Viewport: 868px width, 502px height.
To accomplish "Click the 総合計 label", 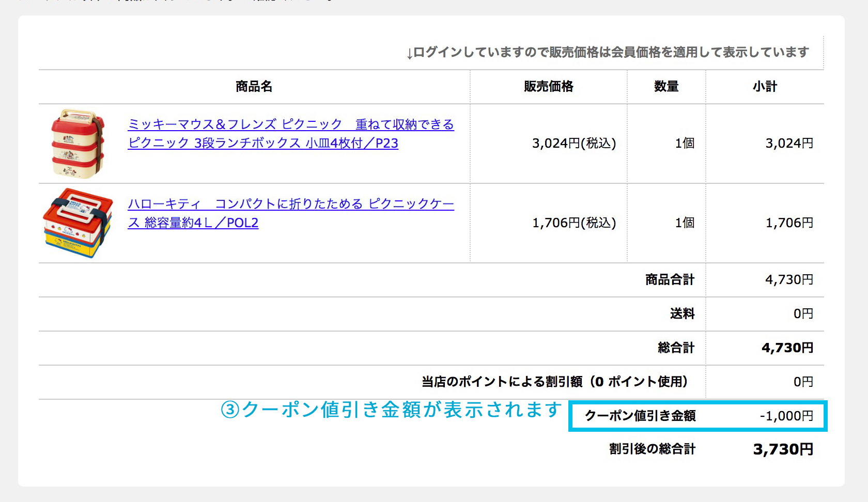I will click(x=676, y=348).
